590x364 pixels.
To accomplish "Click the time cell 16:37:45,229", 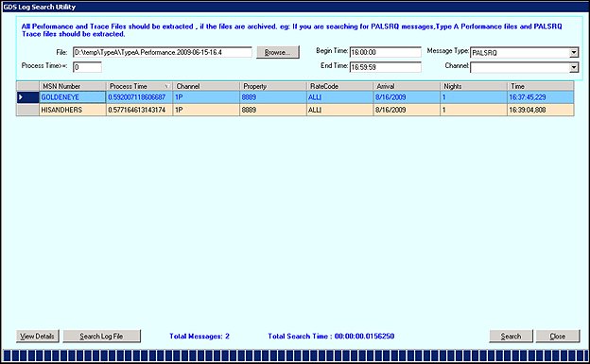I will [x=541, y=97].
